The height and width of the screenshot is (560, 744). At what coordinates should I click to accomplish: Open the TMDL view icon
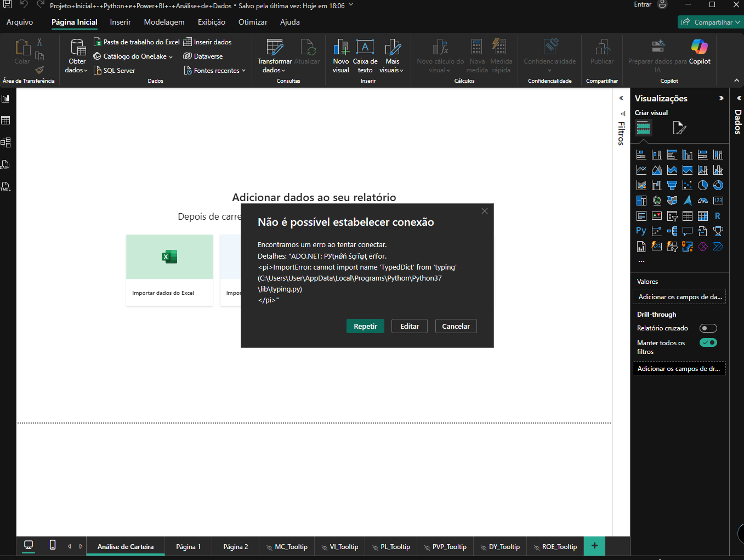pyautogui.click(x=5, y=186)
